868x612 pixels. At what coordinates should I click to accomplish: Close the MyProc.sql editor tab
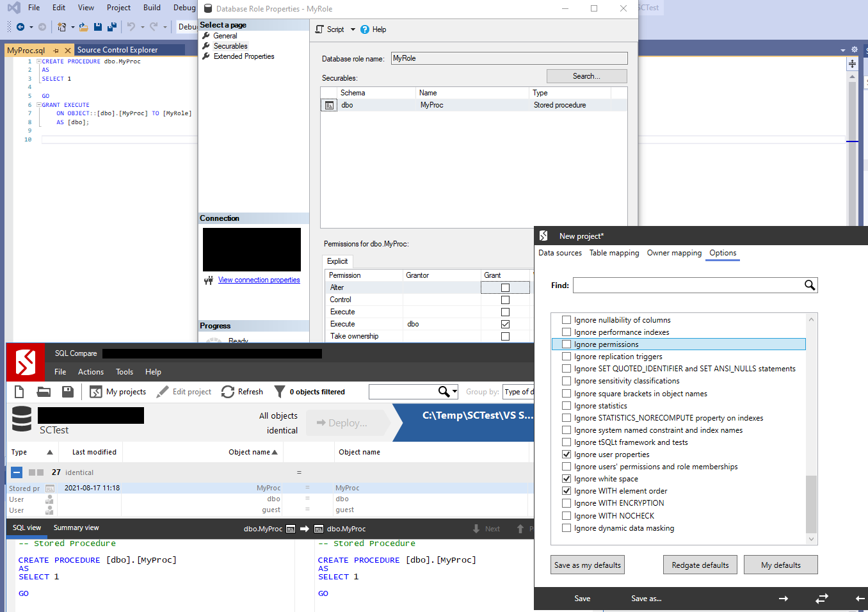pyautogui.click(x=68, y=50)
